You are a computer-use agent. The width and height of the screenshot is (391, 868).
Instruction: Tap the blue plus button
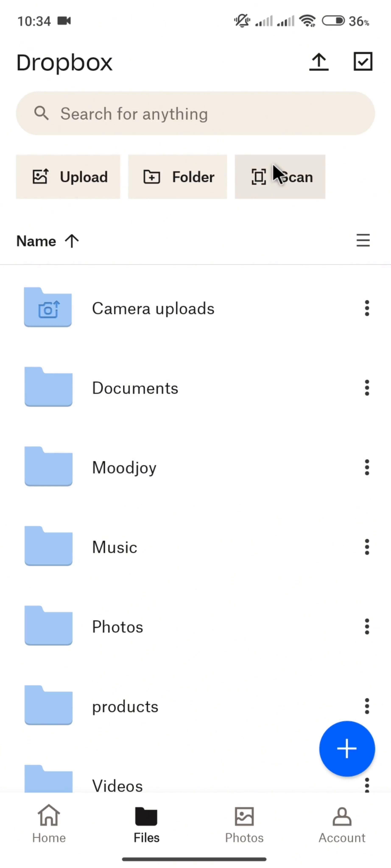pyautogui.click(x=347, y=748)
